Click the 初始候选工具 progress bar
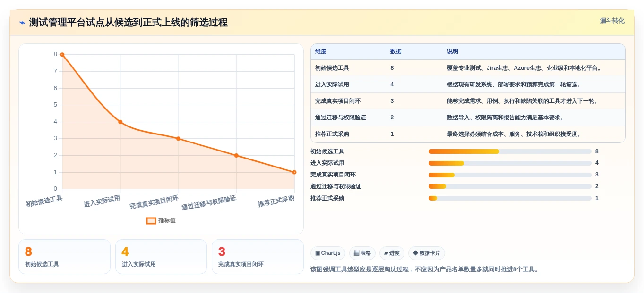Viewport: 644px width, 293px height. point(510,151)
